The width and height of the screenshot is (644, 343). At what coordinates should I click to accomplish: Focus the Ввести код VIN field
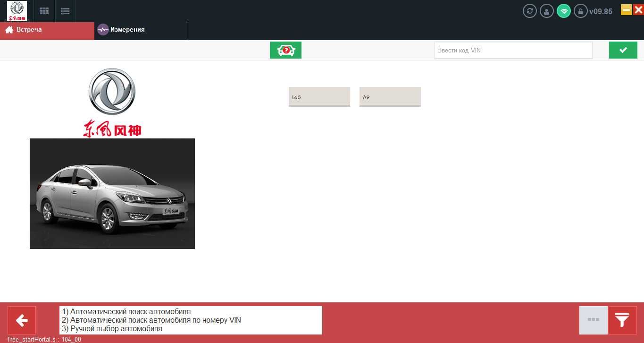click(513, 50)
